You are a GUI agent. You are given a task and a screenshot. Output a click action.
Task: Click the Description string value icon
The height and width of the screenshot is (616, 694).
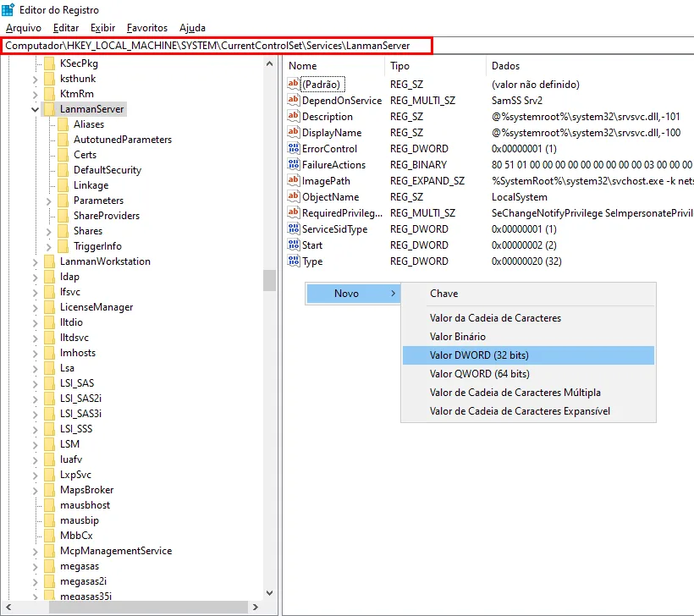[293, 116]
